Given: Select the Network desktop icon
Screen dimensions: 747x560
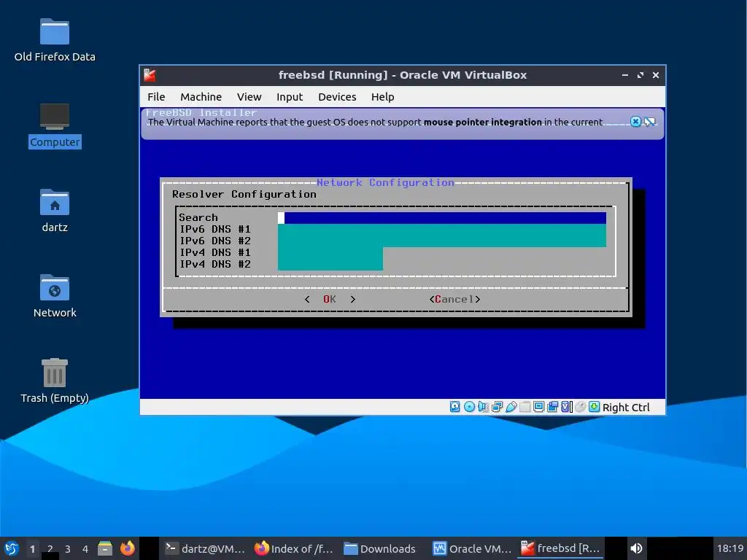Looking at the screenshot, I should 55,296.
